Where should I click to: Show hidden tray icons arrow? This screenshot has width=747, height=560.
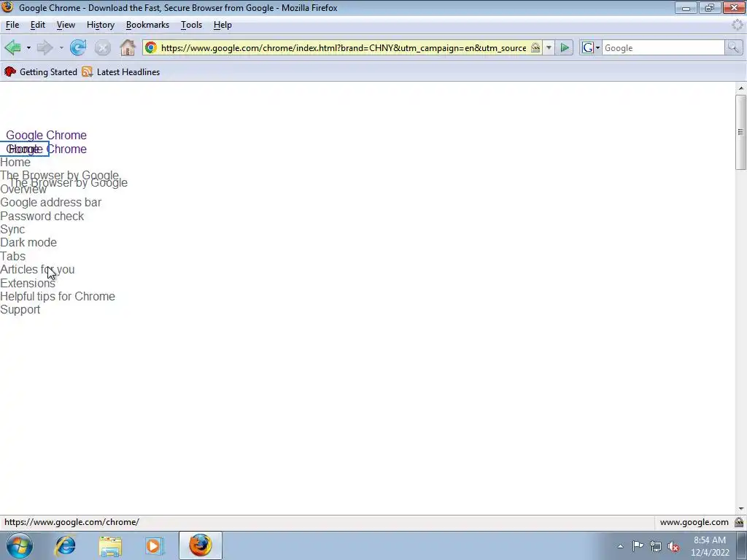[620, 546]
